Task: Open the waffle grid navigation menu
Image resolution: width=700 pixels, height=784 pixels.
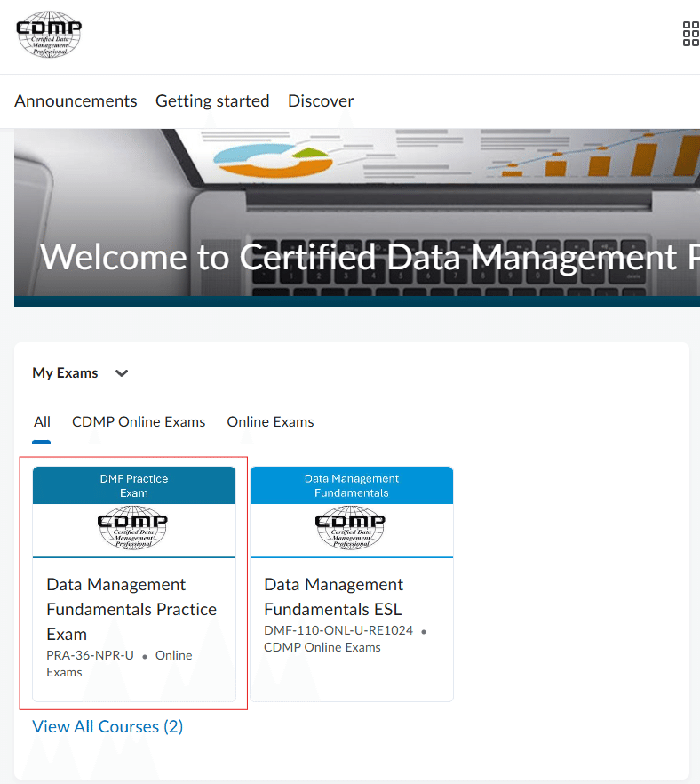Action: click(x=690, y=35)
